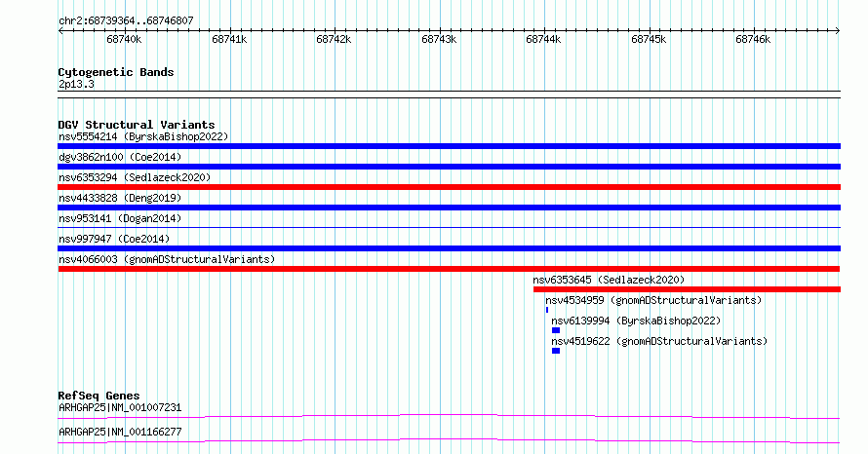868x454 pixels.
Task: Click the left arrow of the ruler
Action: point(60,31)
